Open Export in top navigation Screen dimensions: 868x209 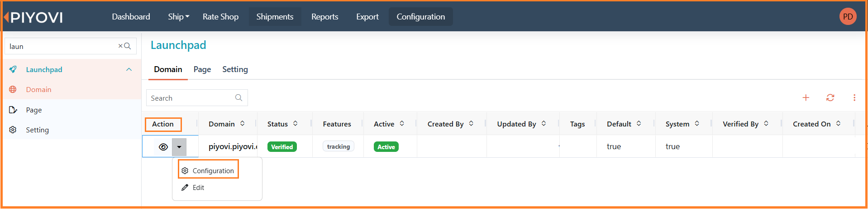367,17
